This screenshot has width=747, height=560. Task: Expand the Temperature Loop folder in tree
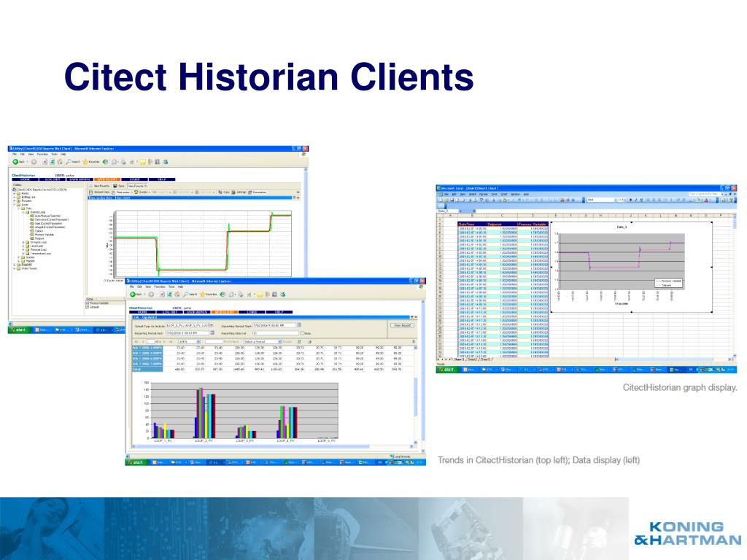pyautogui.click(x=23, y=253)
